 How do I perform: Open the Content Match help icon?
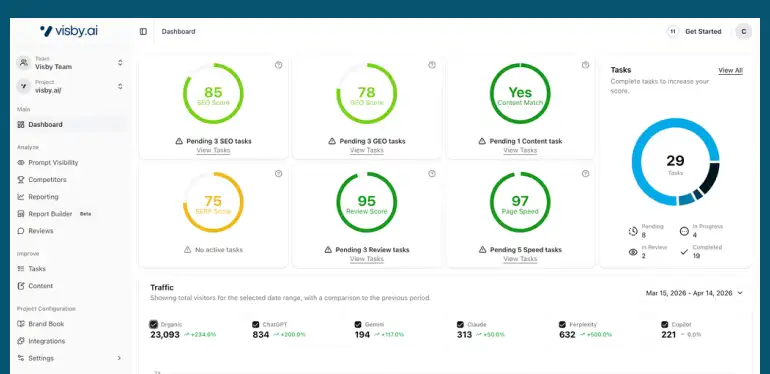tap(585, 65)
